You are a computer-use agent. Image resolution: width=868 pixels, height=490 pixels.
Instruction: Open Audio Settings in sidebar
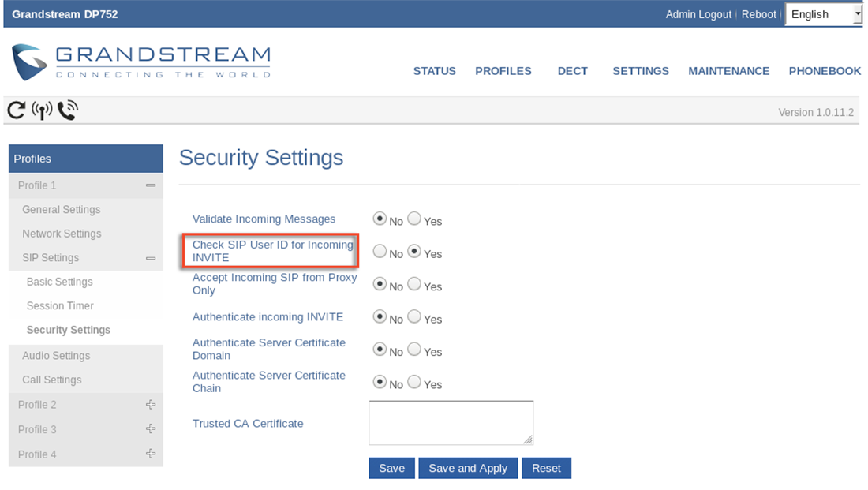[56, 356]
